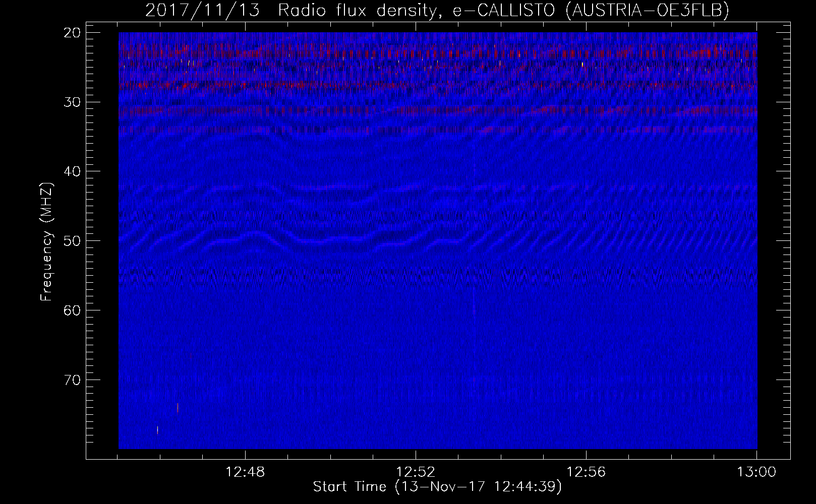Click the 30 frequency axis label

coord(73,102)
